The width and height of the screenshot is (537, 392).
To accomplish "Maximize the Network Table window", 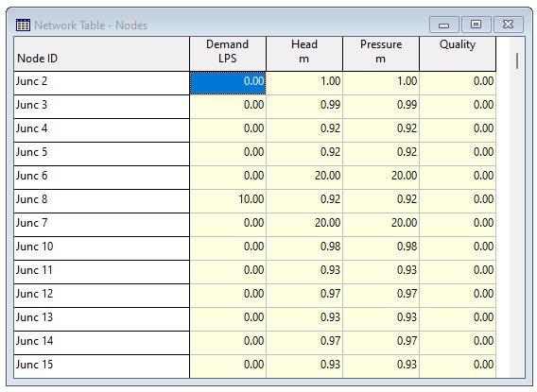I will click(x=476, y=25).
